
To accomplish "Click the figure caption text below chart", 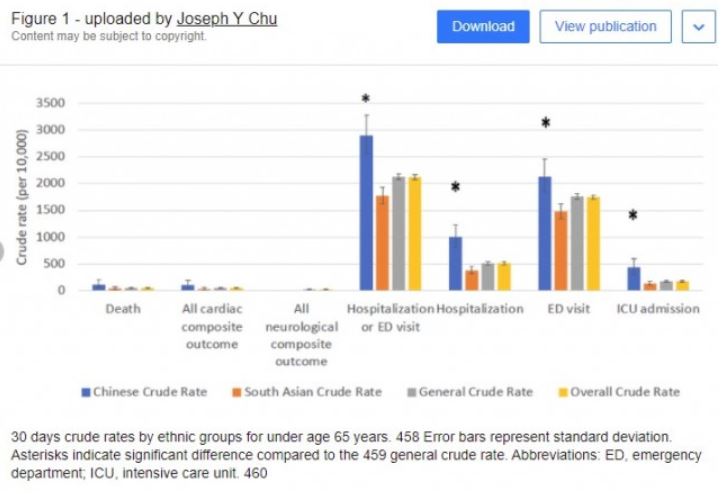I will tap(340, 455).
